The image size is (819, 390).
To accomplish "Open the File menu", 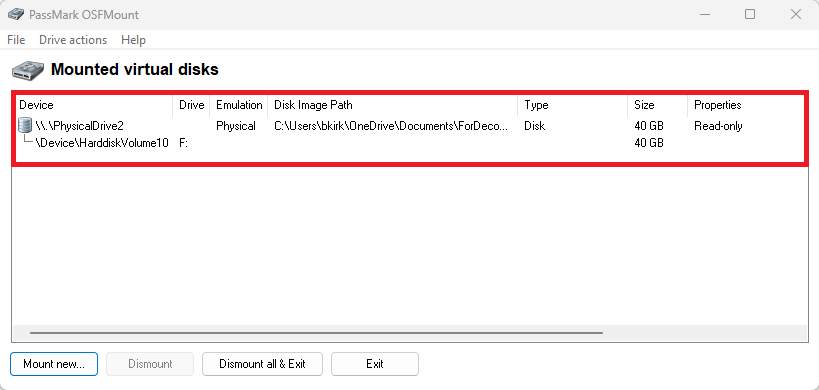I will [x=16, y=40].
